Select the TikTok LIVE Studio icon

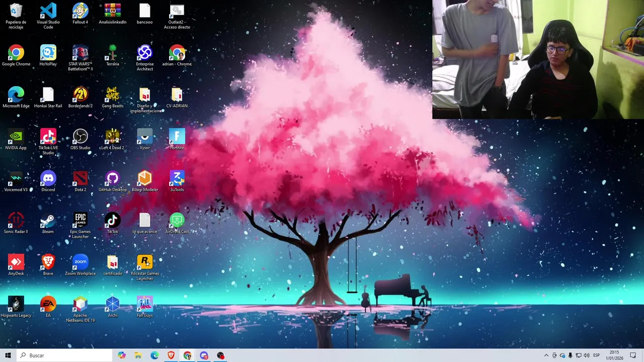pos(48,136)
